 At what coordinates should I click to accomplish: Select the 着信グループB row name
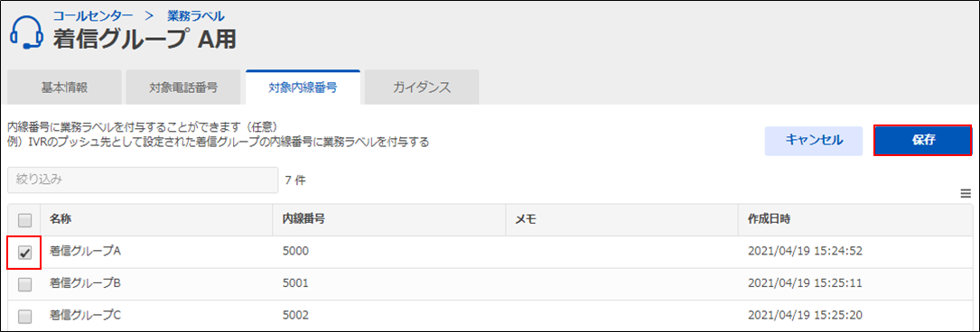click(84, 283)
